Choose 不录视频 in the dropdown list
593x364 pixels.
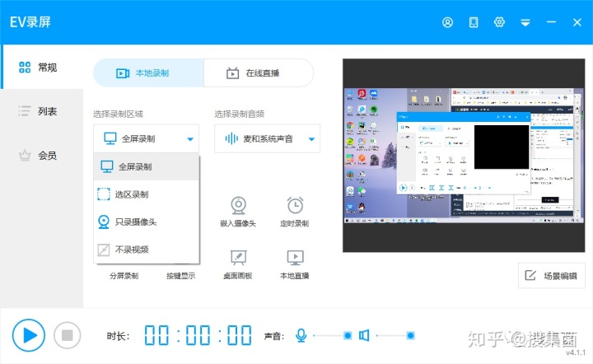click(x=147, y=250)
